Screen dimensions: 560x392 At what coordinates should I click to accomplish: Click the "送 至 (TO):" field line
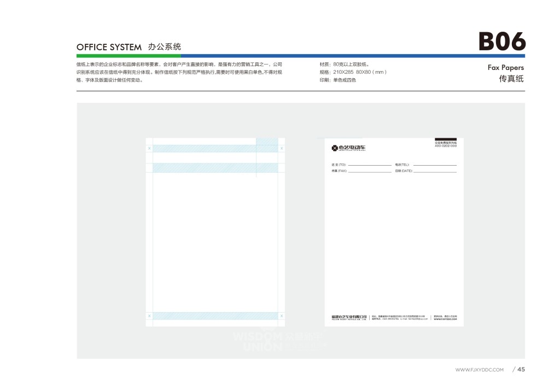click(x=361, y=165)
